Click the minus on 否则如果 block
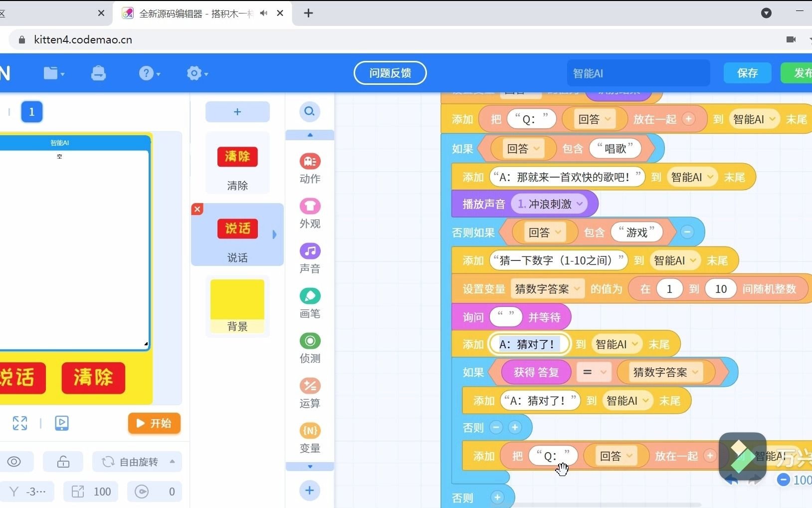This screenshot has width=812, height=508. (x=687, y=232)
